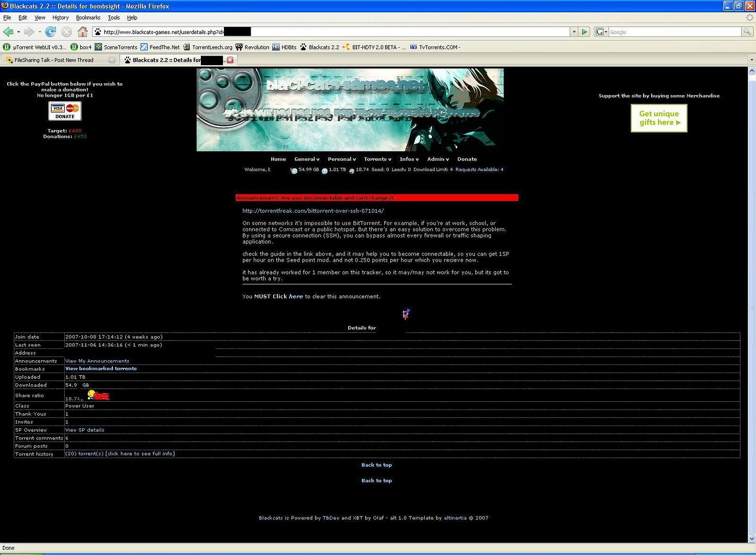The width and height of the screenshot is (756, 555).
Task: Expand the Infos site menu
Action: click(409, 159)
